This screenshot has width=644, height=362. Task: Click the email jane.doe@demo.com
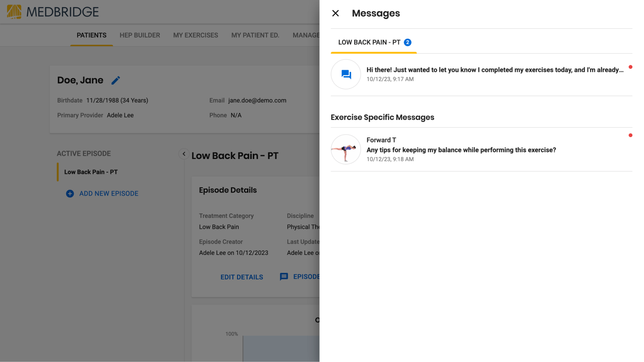point(257,100)
